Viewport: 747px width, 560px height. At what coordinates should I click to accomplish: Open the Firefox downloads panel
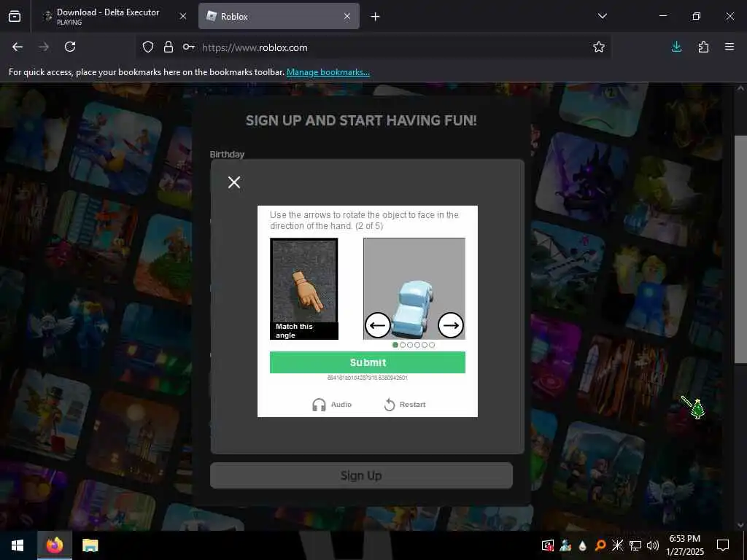676,47
